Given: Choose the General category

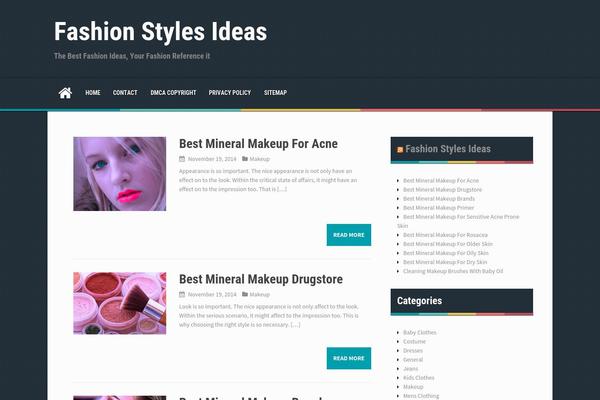Looking at the screenshot, I should pyautogui.click(x=413, y=359).
